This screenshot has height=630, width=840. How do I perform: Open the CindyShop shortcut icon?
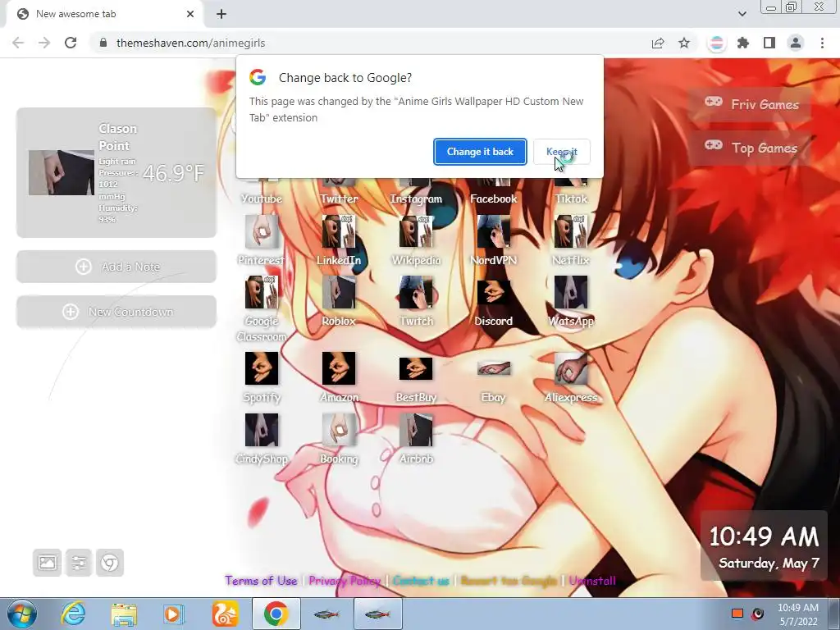coord(262,430)
